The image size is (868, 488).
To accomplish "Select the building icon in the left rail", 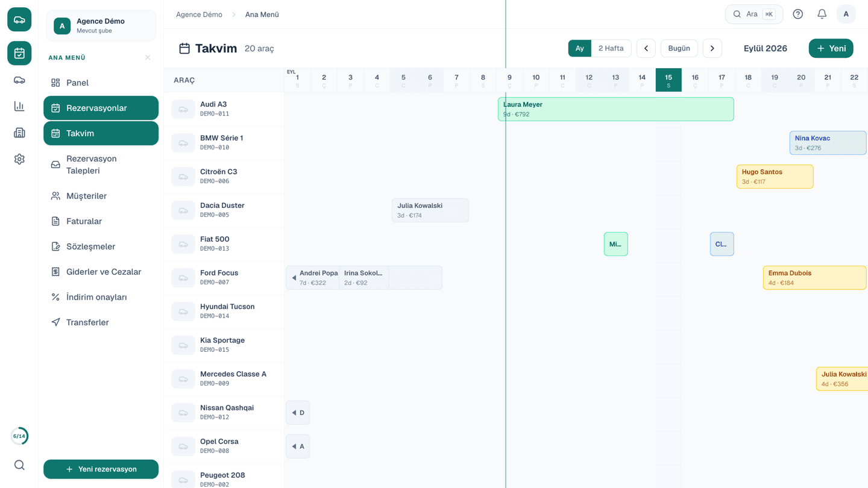I will tap(19, 133).
